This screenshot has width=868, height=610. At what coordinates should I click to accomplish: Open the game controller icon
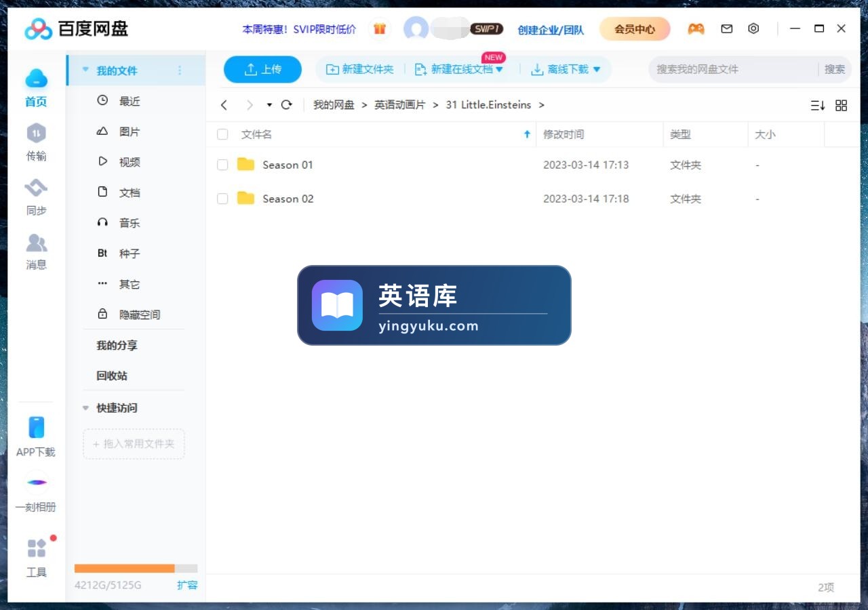(x=696, y=28)
